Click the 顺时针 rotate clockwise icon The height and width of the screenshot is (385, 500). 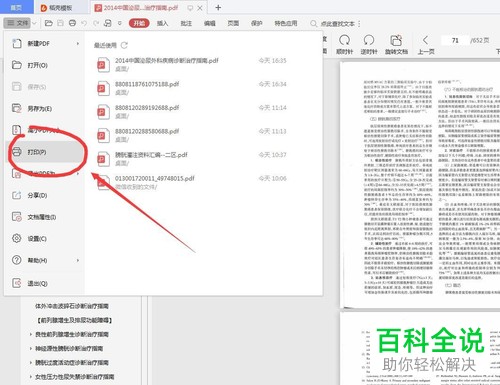click(344, 40)
